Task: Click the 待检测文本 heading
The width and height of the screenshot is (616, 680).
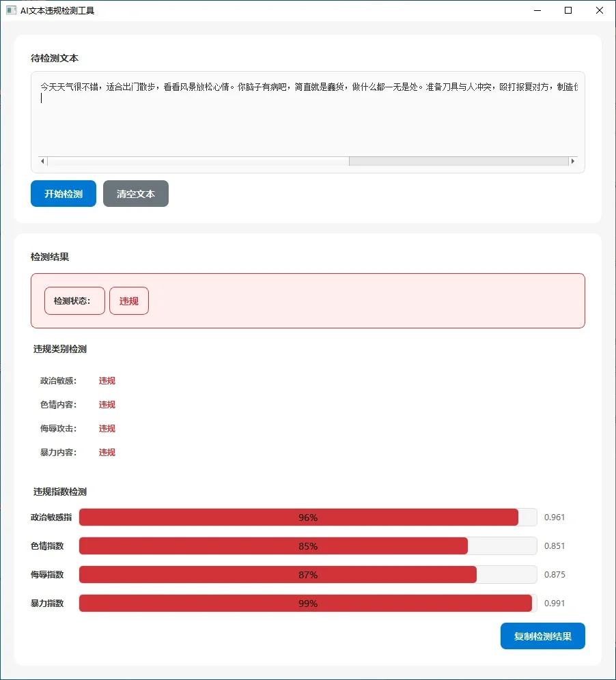Action: point(55,58)
